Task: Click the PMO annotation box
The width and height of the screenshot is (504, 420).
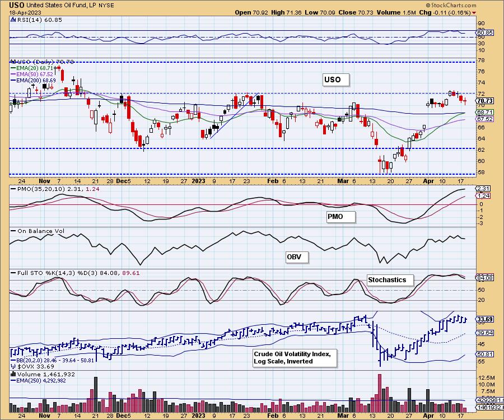Action: click(x=341, y=217)
